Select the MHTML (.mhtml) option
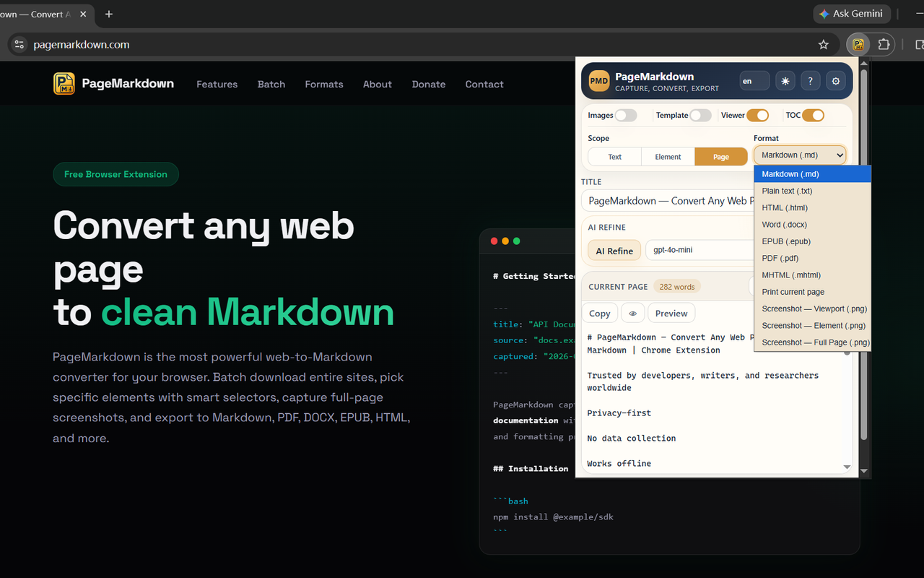Image resolution: width=924 pixels, height=578 pixels. [x=812, y=275]
